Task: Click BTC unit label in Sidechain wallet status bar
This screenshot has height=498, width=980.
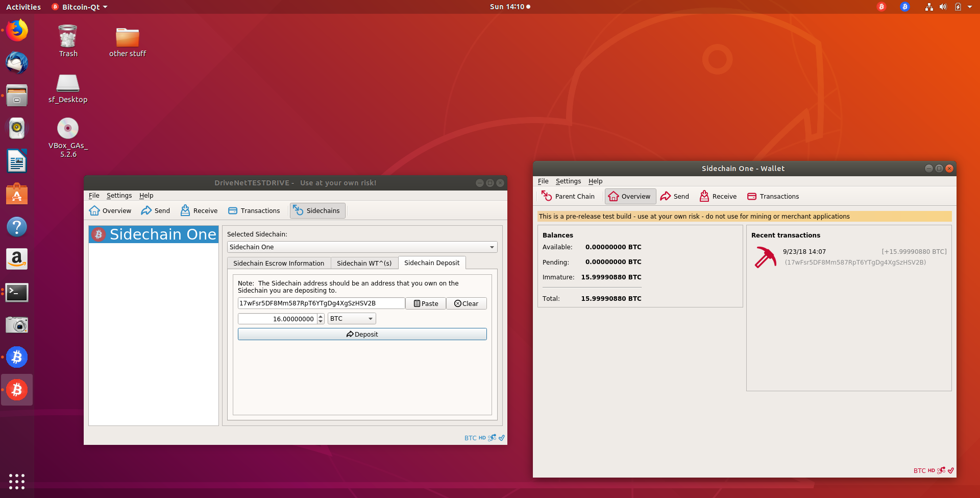Action: 919,471
